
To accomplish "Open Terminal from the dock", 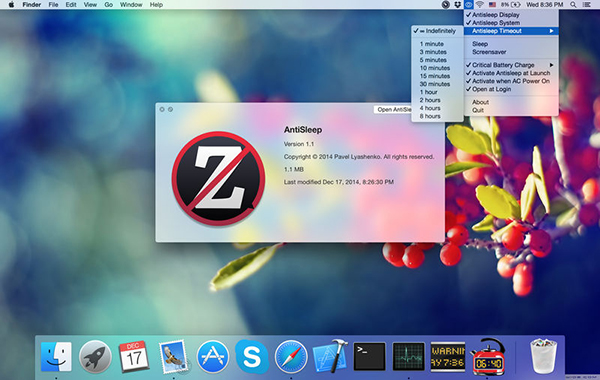I will [x=369, y=357].
